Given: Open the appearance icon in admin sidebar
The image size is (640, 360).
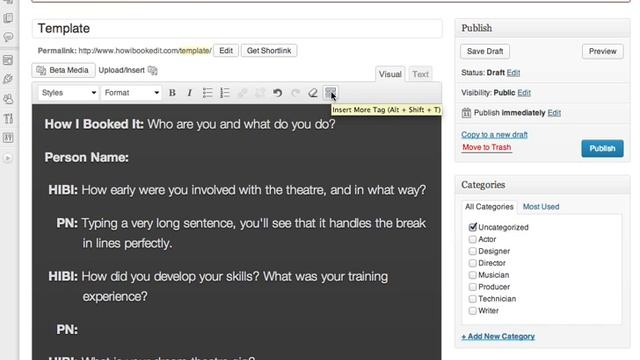Looking at the screenshot, I should pos(8,60).
